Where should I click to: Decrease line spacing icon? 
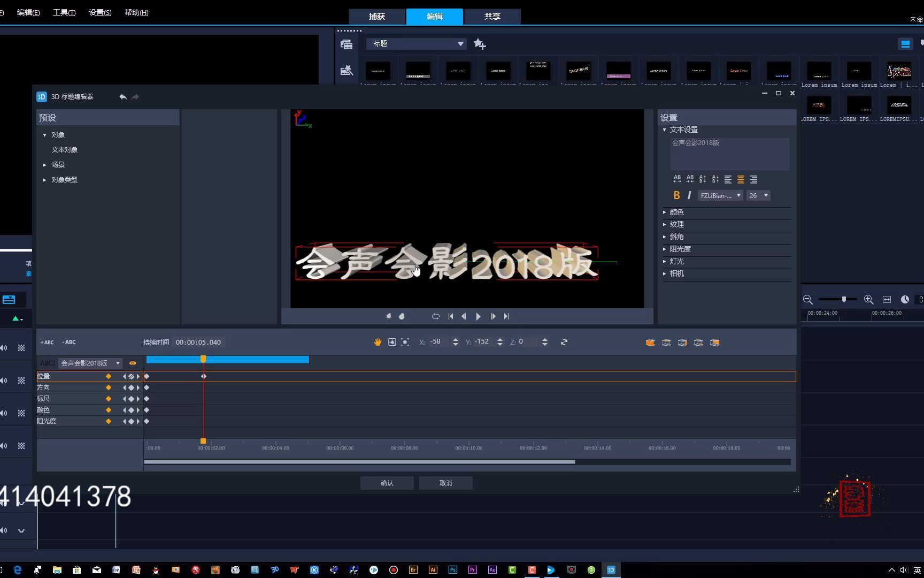[x=715, y=179]
